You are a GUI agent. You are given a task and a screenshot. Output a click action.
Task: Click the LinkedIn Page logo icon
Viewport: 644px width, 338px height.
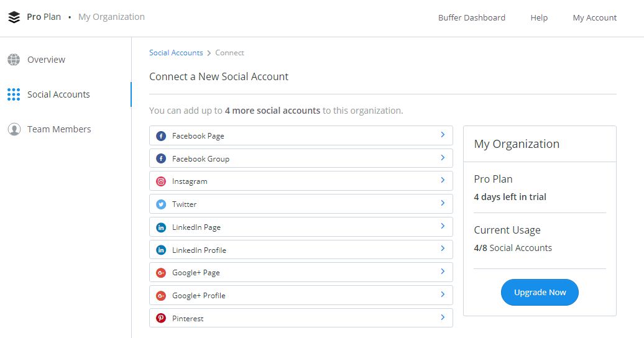161,227
